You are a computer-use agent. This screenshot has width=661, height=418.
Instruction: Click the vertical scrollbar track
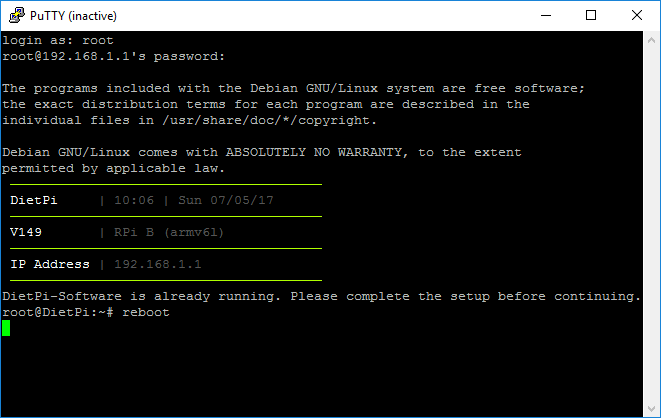(x=651, y=225)
